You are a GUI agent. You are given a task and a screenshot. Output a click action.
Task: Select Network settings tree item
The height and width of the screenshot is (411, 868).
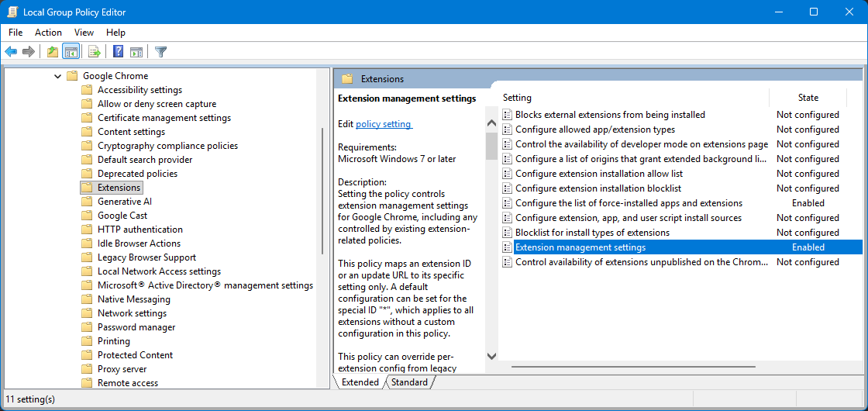click(132, 313)
